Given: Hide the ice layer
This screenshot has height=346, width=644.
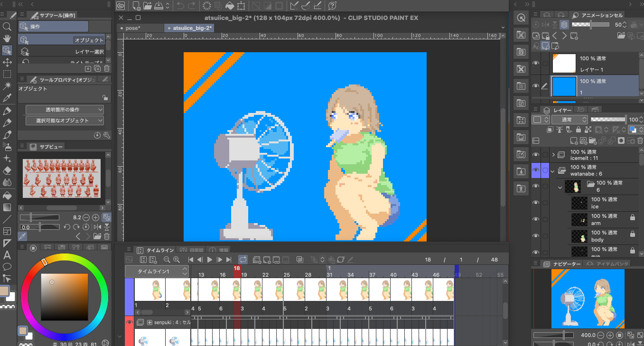Looking at the screenshot, I should (536, 203).
